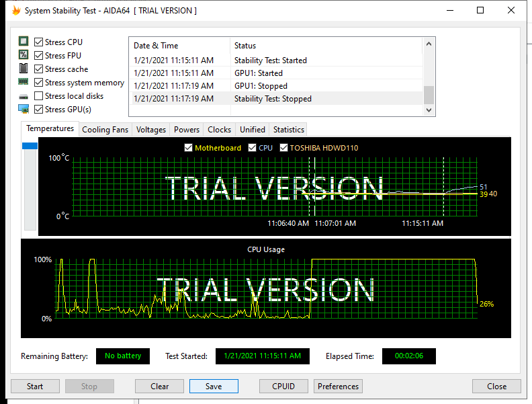Click the Close button at bottom right
The height and width of the screenshot is (404, 532).
tap(496, 387)
